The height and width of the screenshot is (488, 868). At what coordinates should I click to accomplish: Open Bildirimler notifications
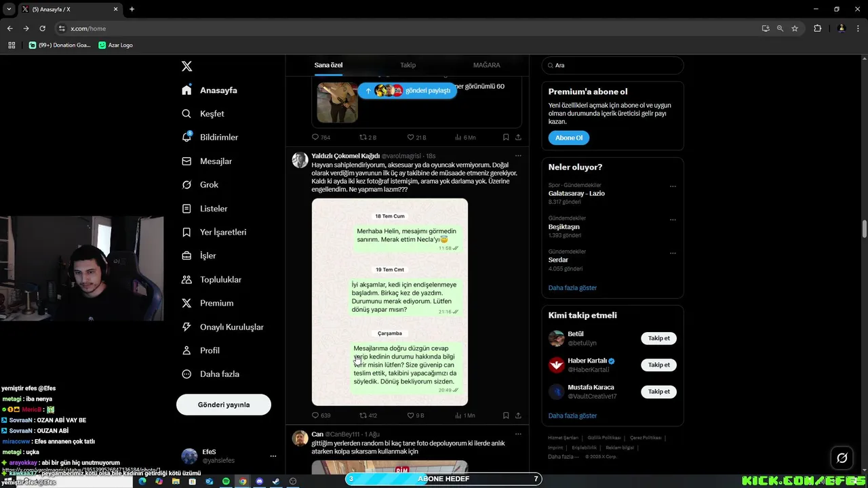(x=210, y=138)
